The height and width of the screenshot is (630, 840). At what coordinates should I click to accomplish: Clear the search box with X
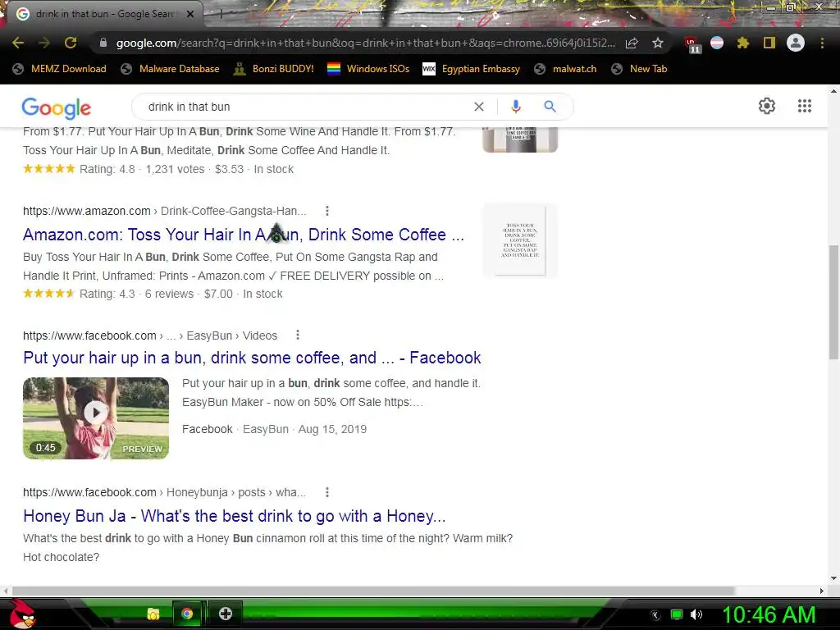[479, 107]
